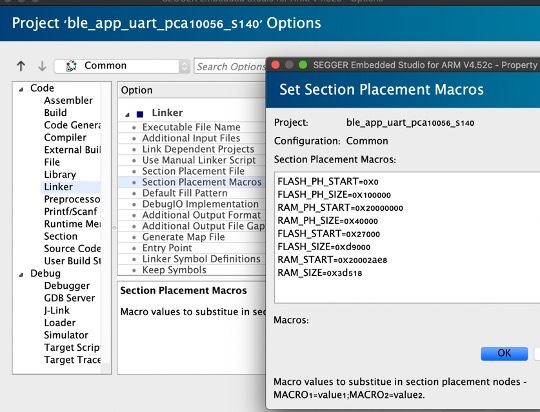Screen dimensions: 540x412
Task: Collapse the Linker options group
Action: click(x=127, y=114)
